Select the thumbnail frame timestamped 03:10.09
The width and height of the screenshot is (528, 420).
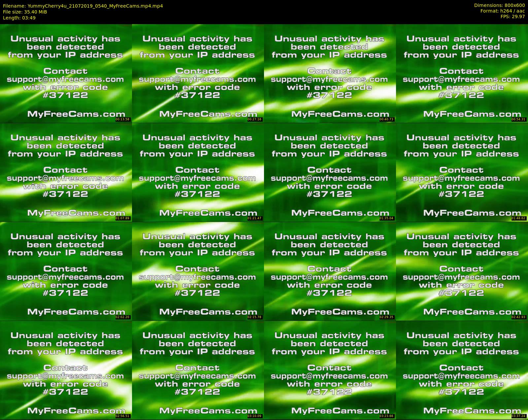tap(198, 370)
